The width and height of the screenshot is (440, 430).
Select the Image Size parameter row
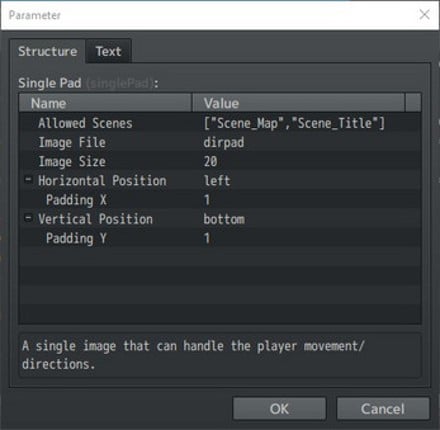pos(220,162)
